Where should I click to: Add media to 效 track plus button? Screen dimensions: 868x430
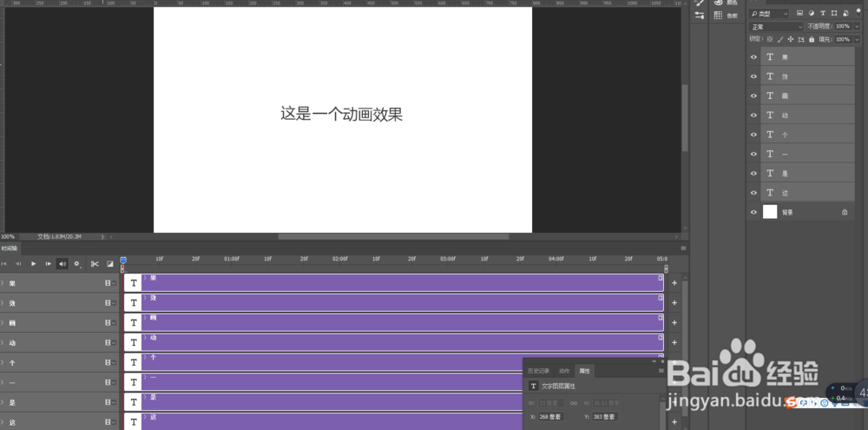coord(674,303)
